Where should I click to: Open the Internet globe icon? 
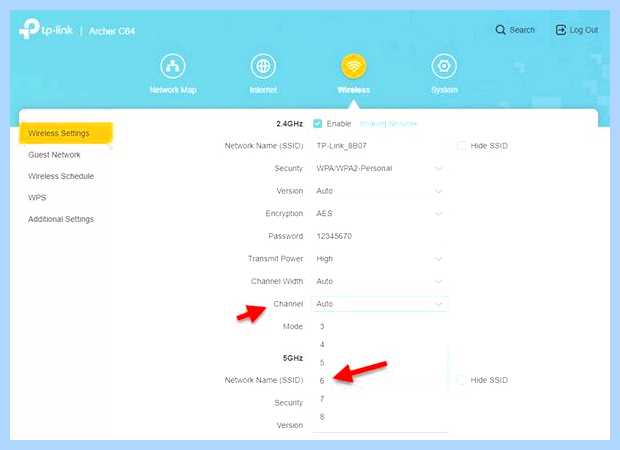click(263, 66)
